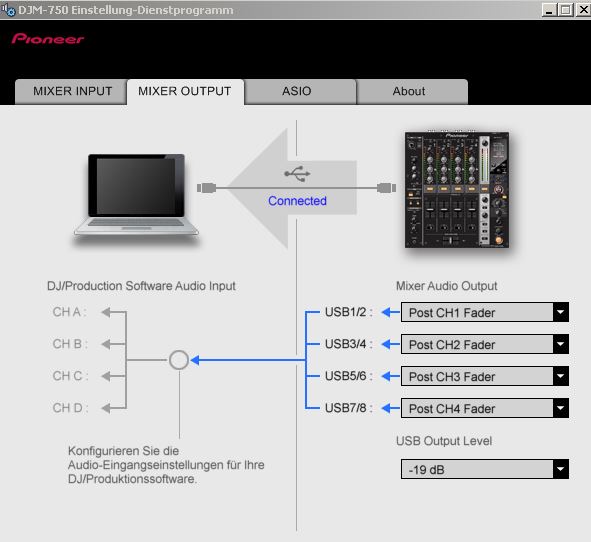
Task: Click the DJM-750 mixer image
Action: coord(457,190)
